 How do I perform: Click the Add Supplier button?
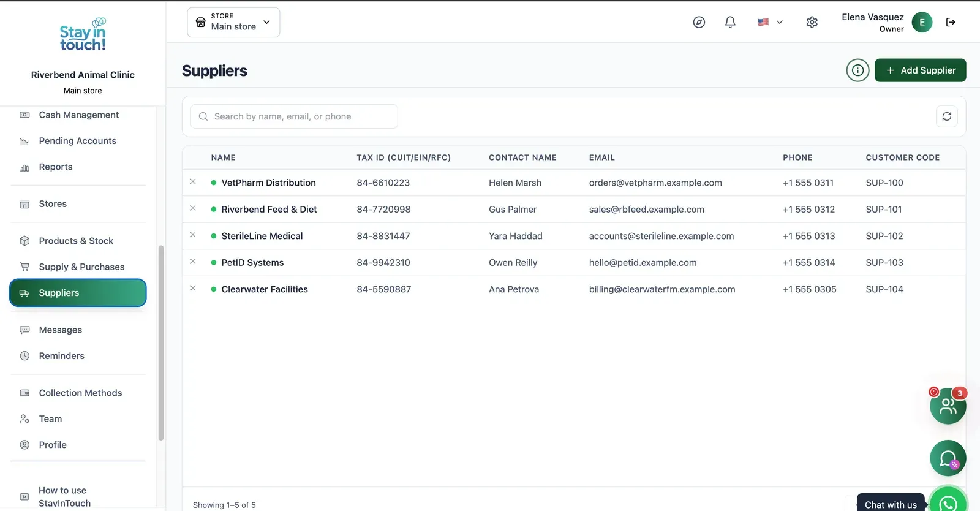pos(920,70)
